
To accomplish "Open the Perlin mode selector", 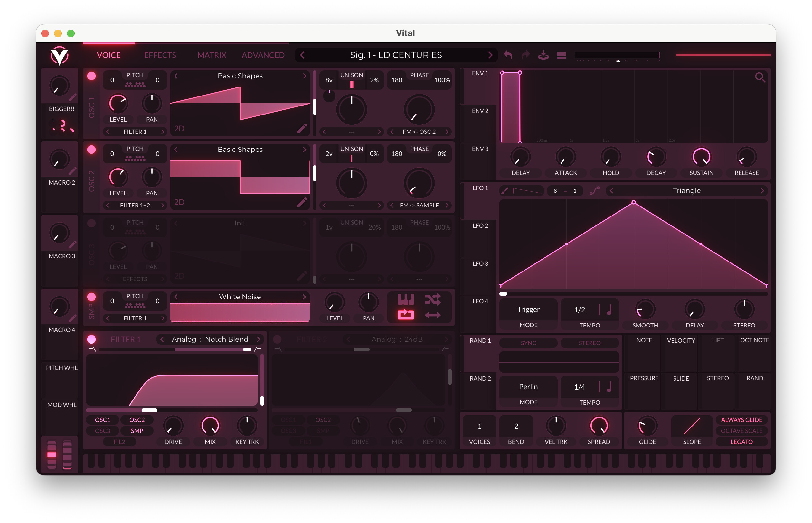I will 528,387.
